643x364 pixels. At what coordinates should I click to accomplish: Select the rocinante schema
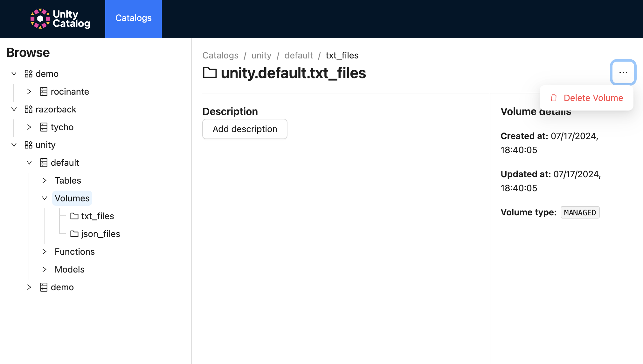pos(70,91)
